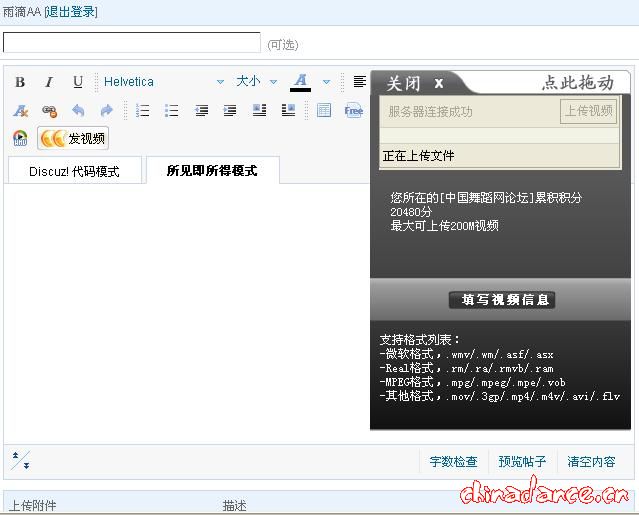The image size is (639, 515).
Task: Click the 服务器连接成功 status text
Action: tap(430, 111)
